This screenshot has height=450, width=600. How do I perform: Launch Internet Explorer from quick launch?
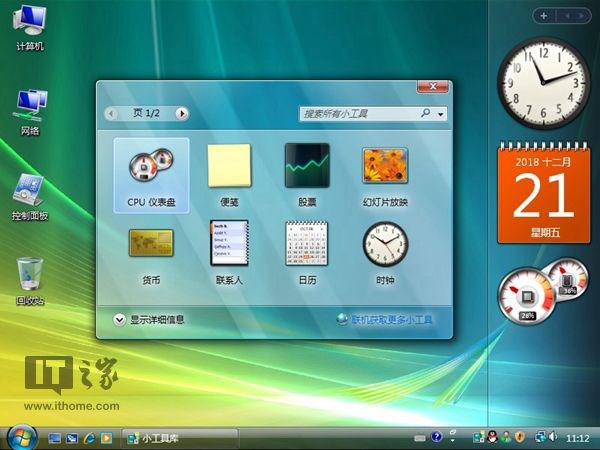tap(89, 438)
